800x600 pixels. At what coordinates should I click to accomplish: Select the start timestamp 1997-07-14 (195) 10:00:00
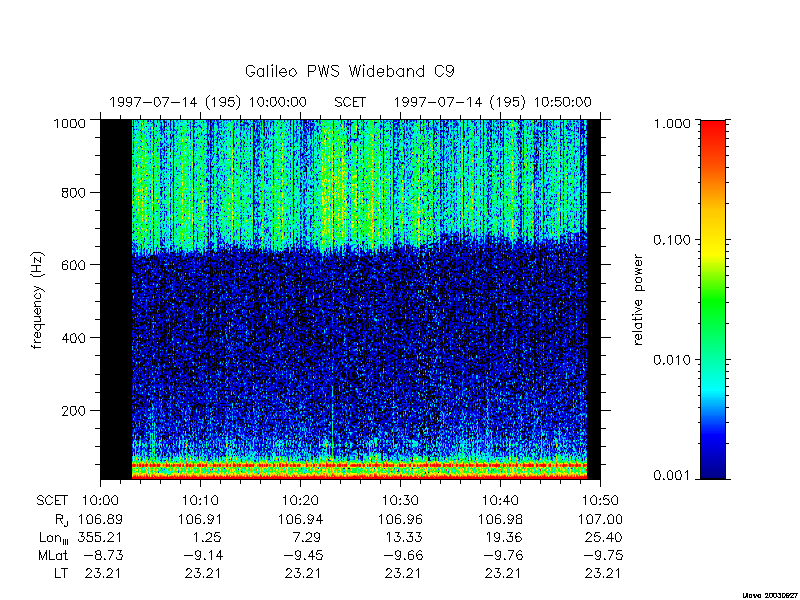(x=208, y=102)
